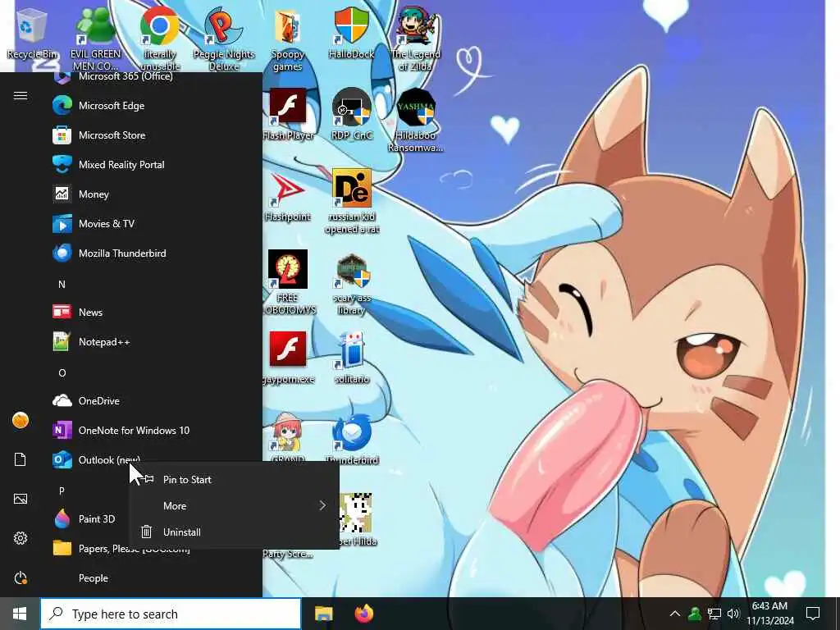840x630 pixels.
Task: Launch Firefox from the taskbar
Action: [x=363, y=614]
